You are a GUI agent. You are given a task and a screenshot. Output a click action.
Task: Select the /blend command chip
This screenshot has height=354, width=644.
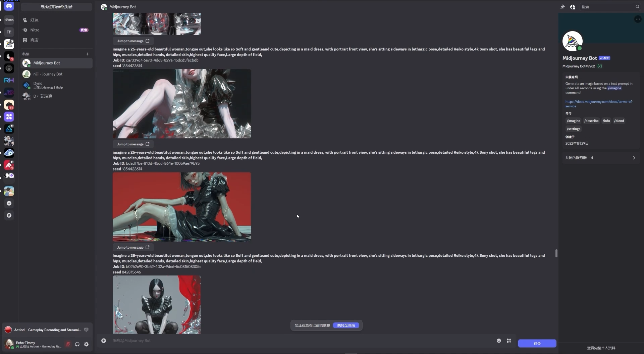click(619, 121)
